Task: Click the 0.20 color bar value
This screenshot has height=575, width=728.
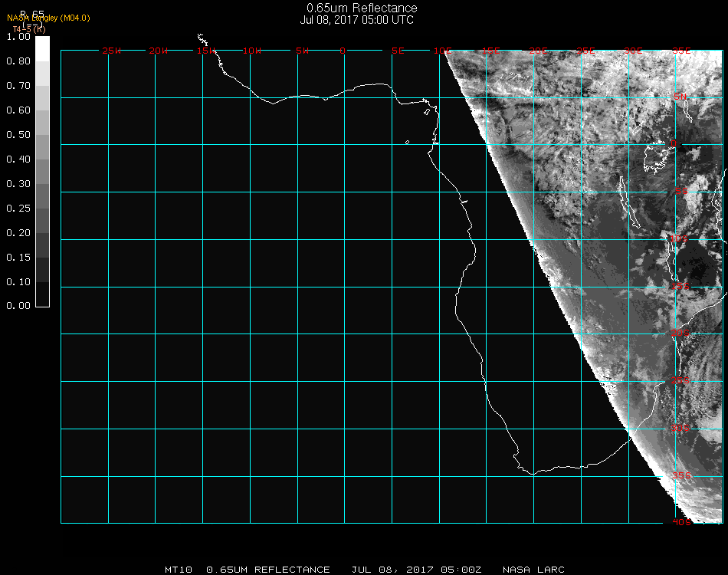Action: pos(18,233)
